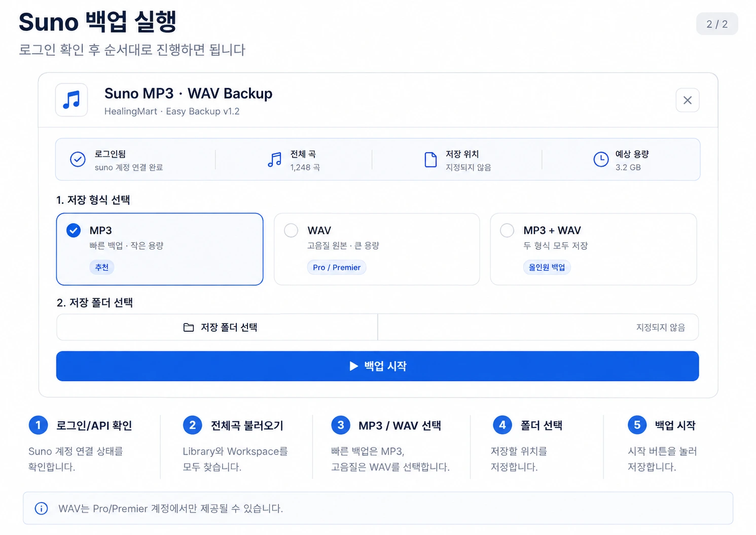Viewport: 756px width, 535px height.
Task: Click the Pro / Premier badge
Action: coord(337,267)
